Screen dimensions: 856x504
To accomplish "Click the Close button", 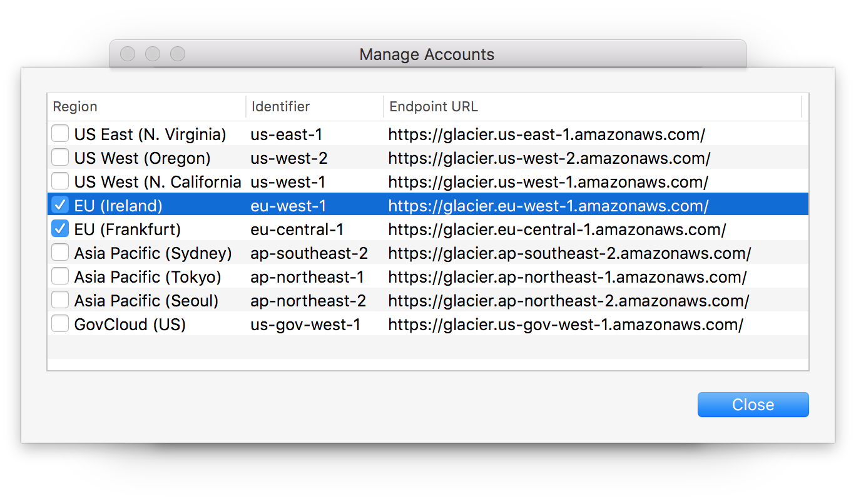I will 753,405.
